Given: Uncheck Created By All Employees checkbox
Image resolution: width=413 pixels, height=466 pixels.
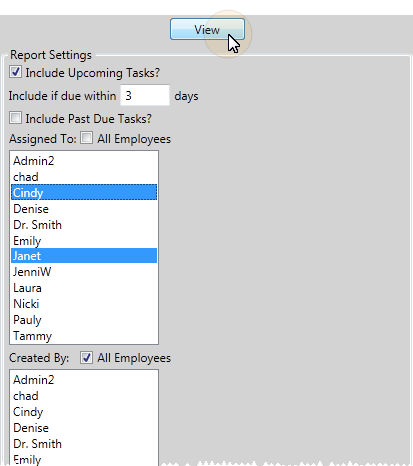Looking at the screenshot, I should click(87, 358).
